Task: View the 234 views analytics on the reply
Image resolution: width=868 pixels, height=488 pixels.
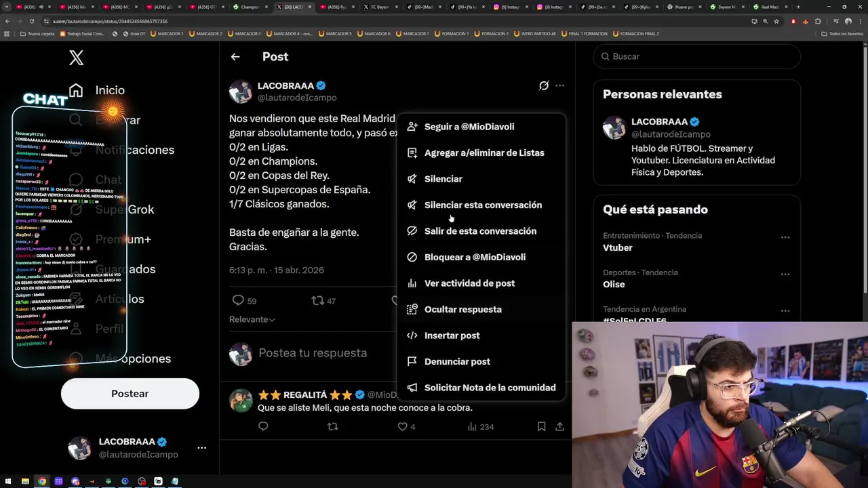Action: click(480, 426)
